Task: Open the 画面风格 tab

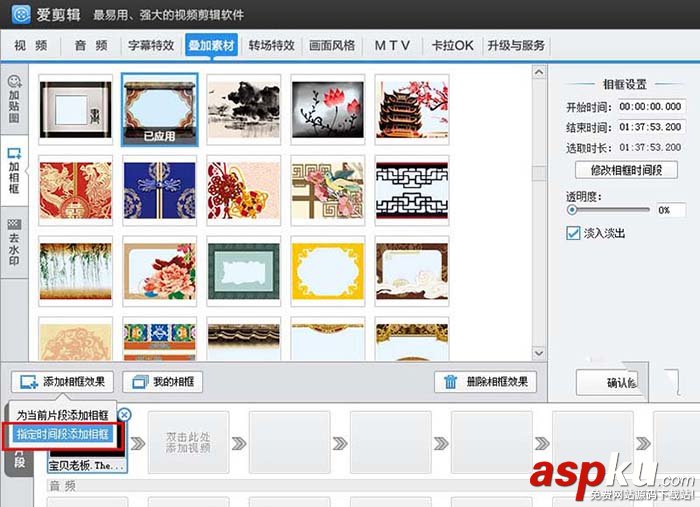Action: click(332, 46)
